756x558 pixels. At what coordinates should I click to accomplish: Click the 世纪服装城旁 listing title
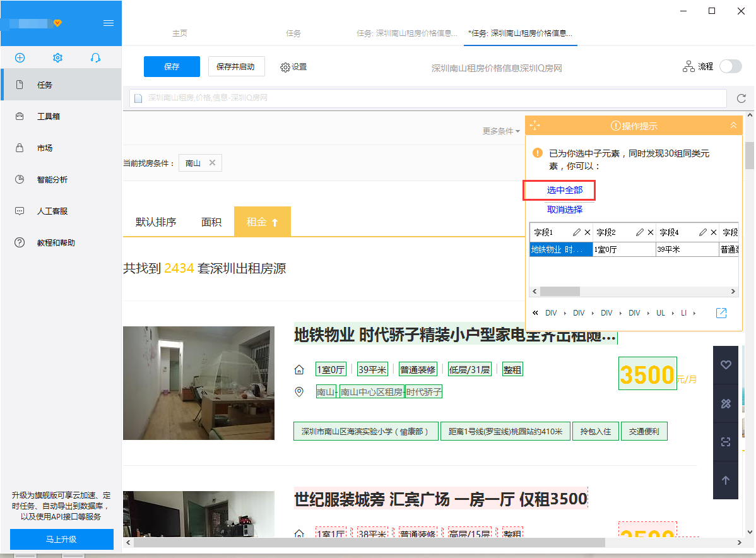point(440,499)
